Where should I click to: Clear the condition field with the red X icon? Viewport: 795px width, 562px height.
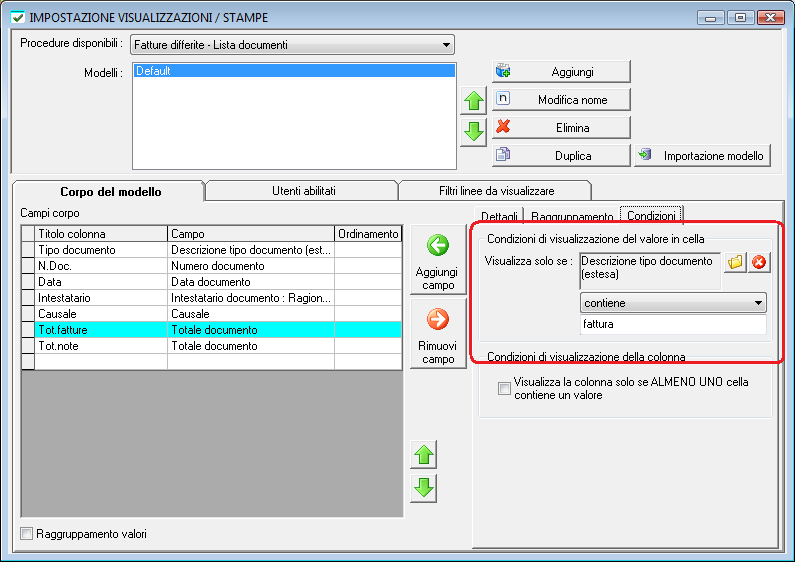758,262
